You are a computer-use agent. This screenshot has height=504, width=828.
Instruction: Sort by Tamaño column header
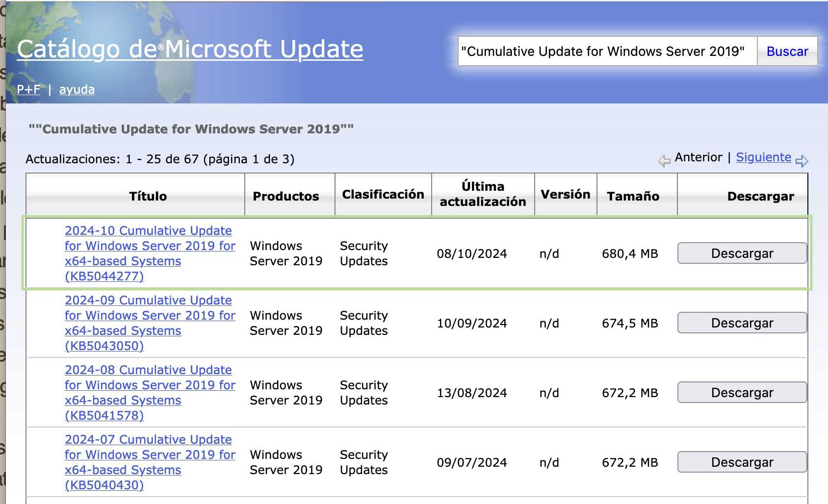[633, 196]
